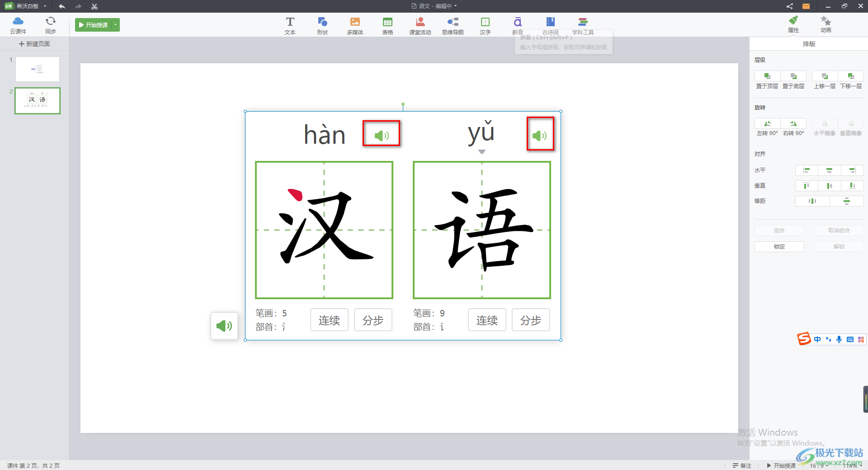This screenshot has width=868, height=470.
Task: Distribute objects with equal vertical spacing
Action: pos(847,201)
